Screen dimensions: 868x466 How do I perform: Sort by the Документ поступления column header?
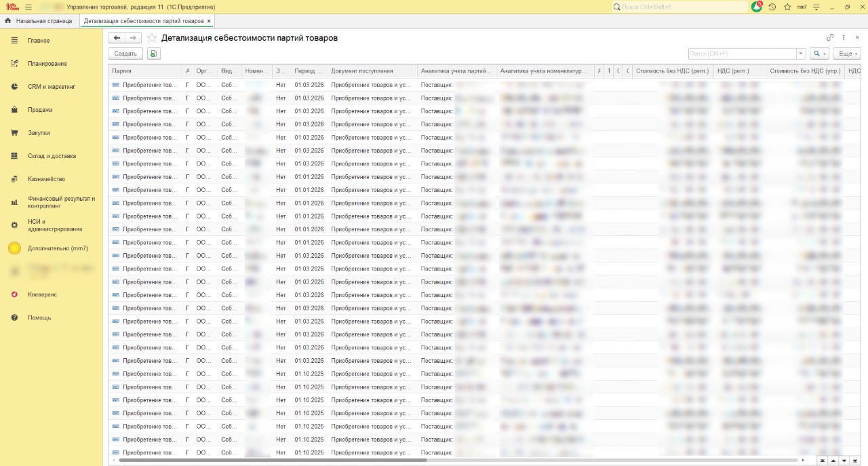pyautogui.click(x=372, y=71)
